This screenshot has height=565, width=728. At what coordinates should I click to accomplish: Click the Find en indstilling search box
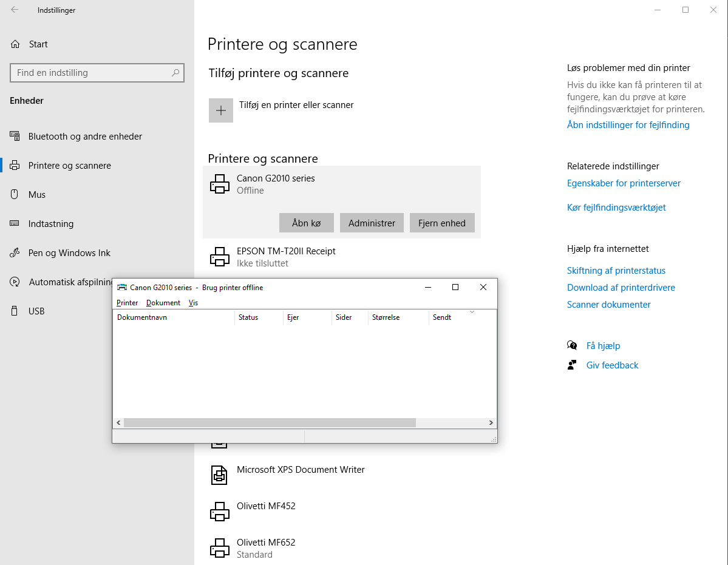click(97, 72)
